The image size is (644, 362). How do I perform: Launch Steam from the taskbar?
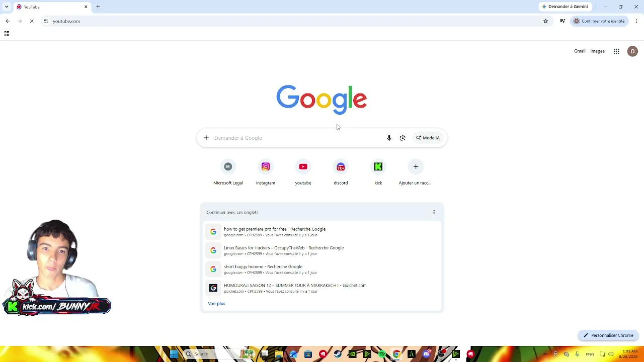click(338, 354)
